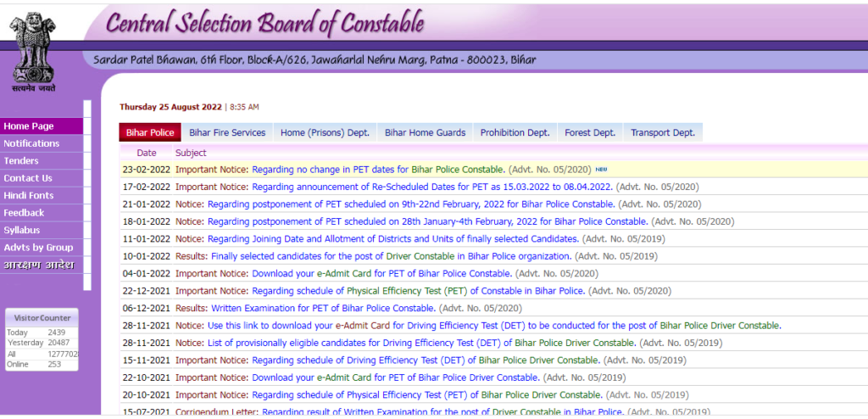Click the date 10-01-2022

(146, 256)
